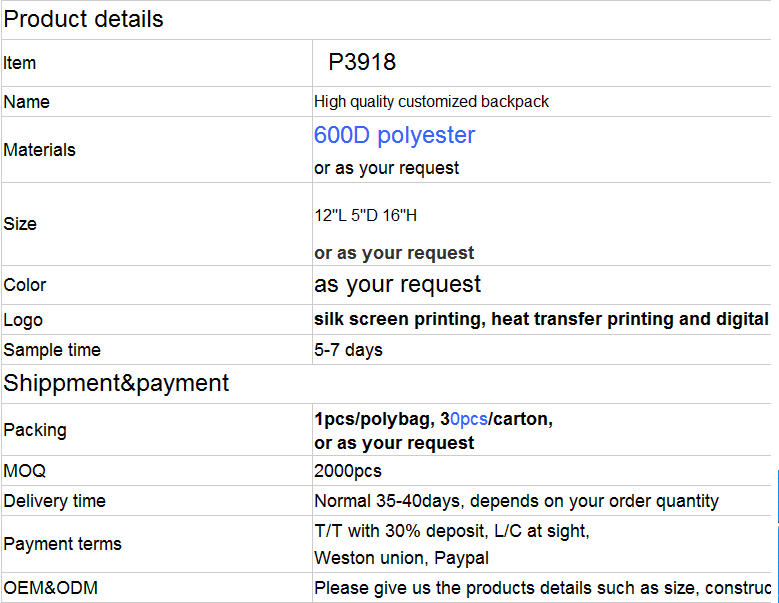Click the Sample time value 5-7 days
The height and width of the screenshot is (603, 779).
(x=348, y=350)
